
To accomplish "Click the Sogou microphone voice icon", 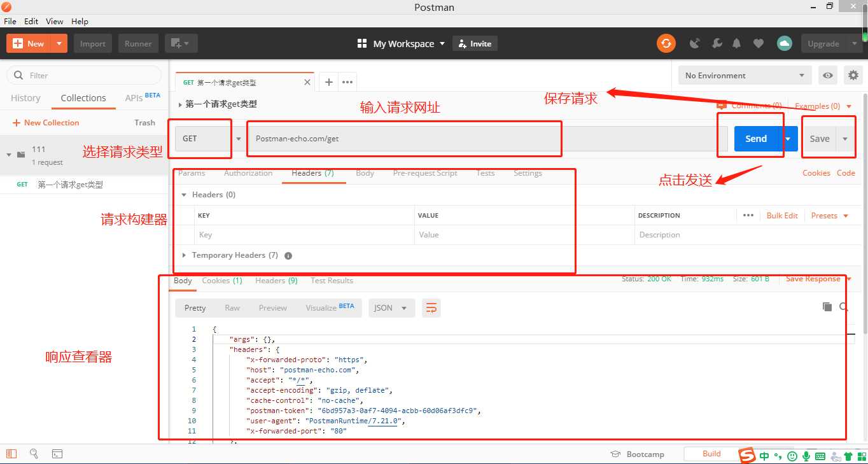I will click(x=806, y=456).
